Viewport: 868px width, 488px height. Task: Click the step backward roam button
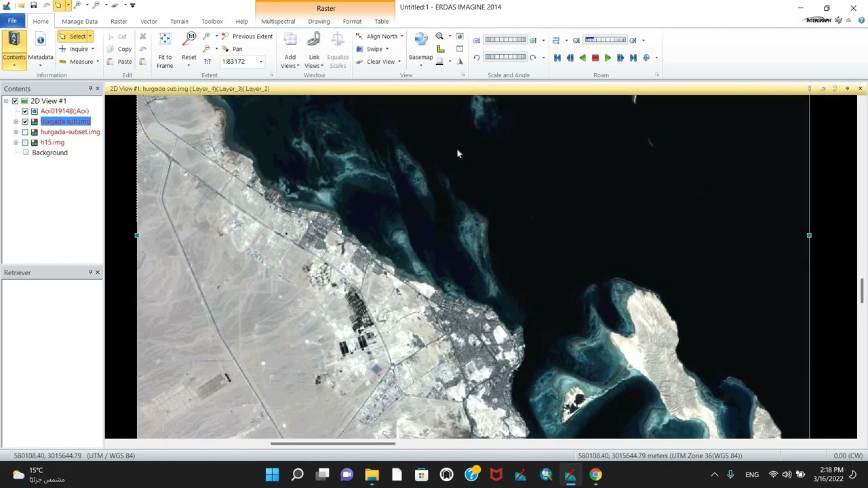[570, 58]
